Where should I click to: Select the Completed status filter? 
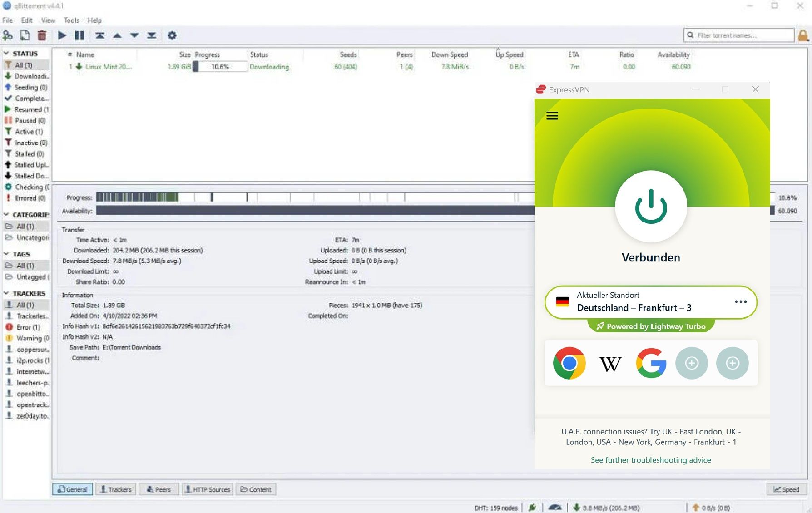[x=26, y=99]
